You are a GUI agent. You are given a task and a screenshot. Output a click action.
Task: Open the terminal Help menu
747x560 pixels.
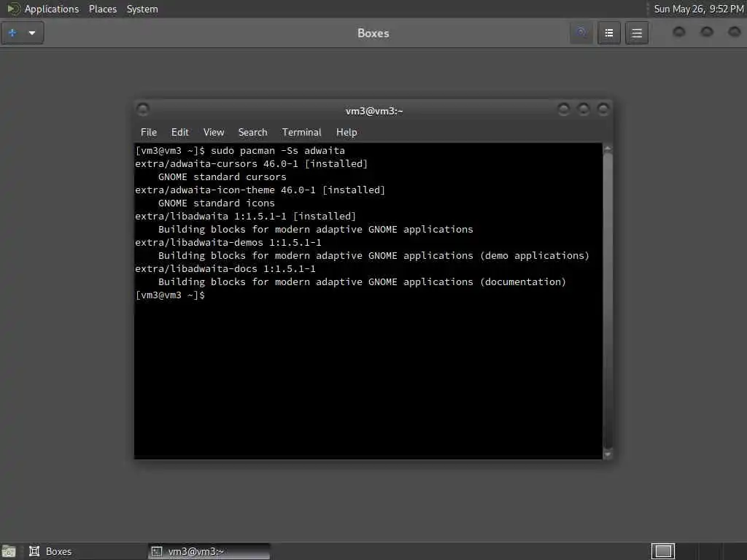(x=347, y=133)
